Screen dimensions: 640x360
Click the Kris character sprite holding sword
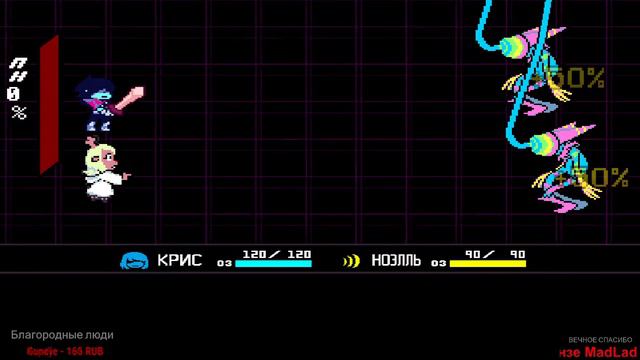[x=108, y=104]
